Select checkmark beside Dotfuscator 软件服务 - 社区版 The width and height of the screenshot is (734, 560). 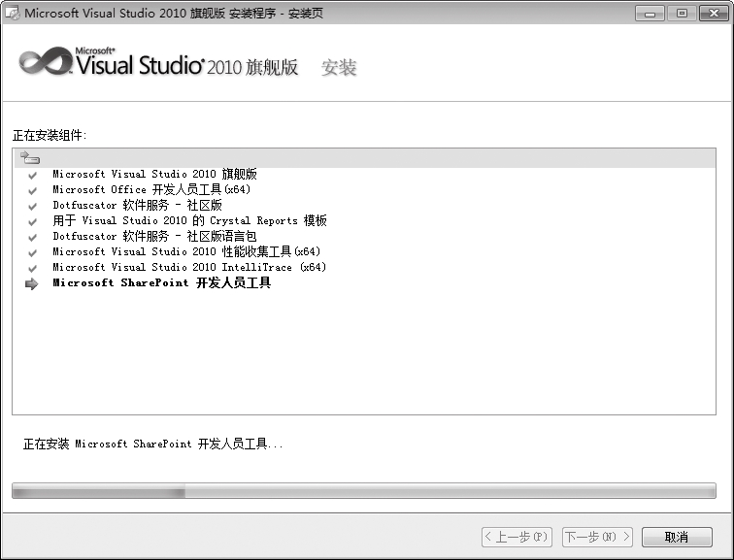point(32,206)
